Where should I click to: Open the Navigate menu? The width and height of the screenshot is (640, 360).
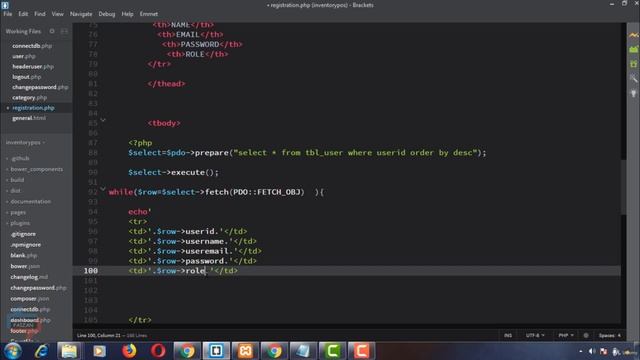tap(81, 14)
